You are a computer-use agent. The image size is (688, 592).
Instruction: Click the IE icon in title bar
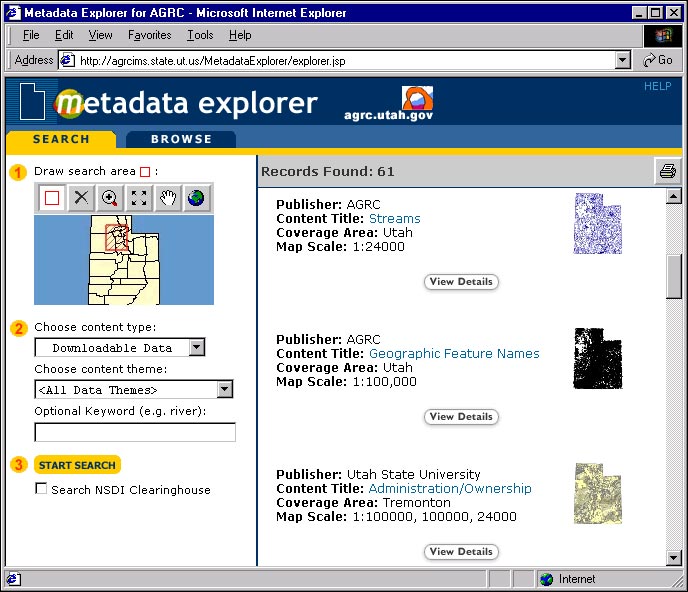tap(13, 12)
